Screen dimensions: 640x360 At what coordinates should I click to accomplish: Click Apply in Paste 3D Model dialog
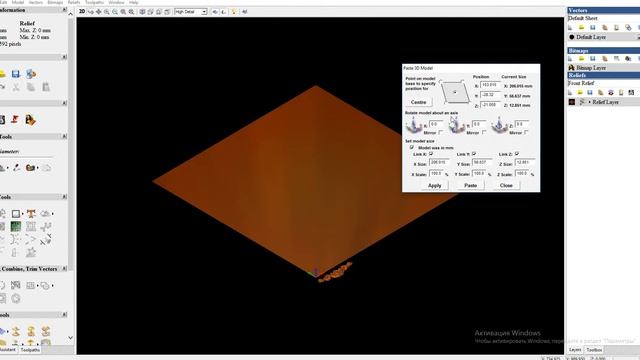coord(434,185)
